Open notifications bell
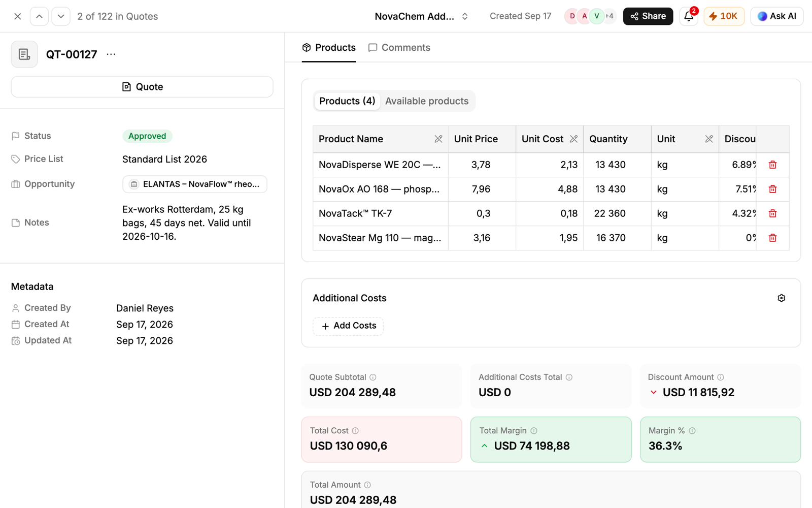 coord(689,16)
